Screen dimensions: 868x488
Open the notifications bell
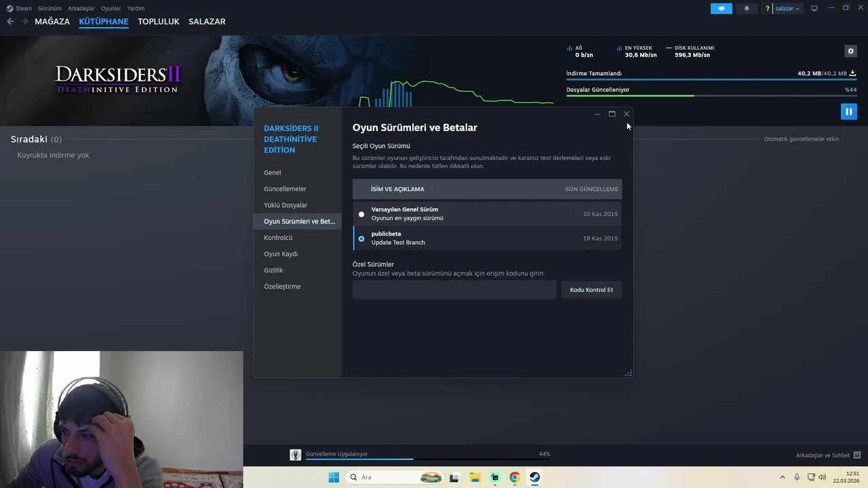point(747,8)
